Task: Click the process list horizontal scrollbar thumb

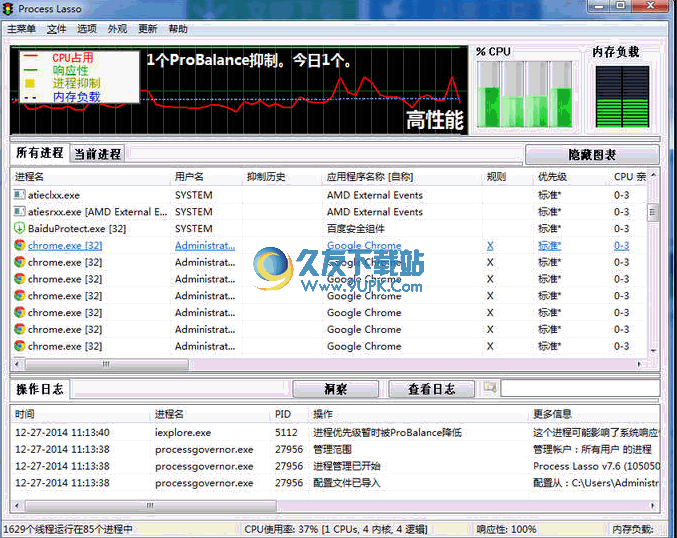Action: [x=107, y=364]
